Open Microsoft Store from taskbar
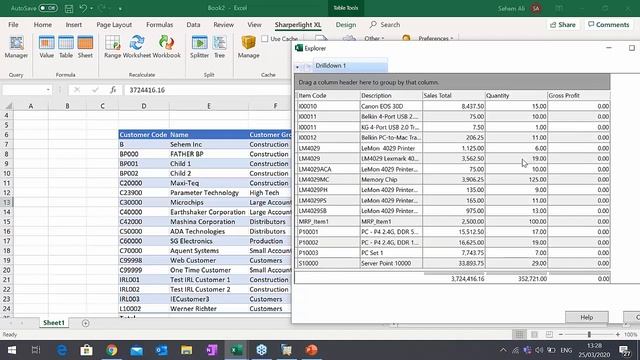This screenshot has width=640, height=360. click(87, 350)
